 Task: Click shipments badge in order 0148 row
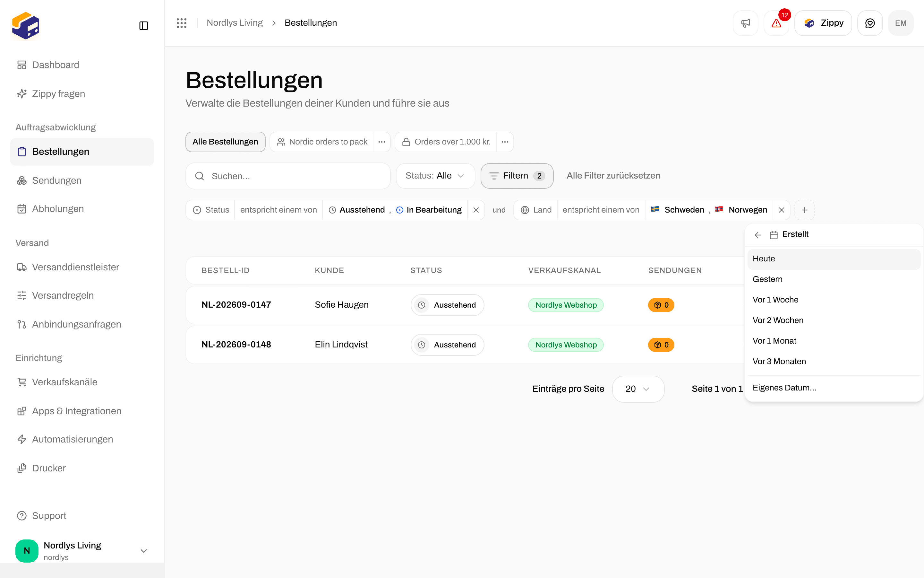click(x=661, y=345)
